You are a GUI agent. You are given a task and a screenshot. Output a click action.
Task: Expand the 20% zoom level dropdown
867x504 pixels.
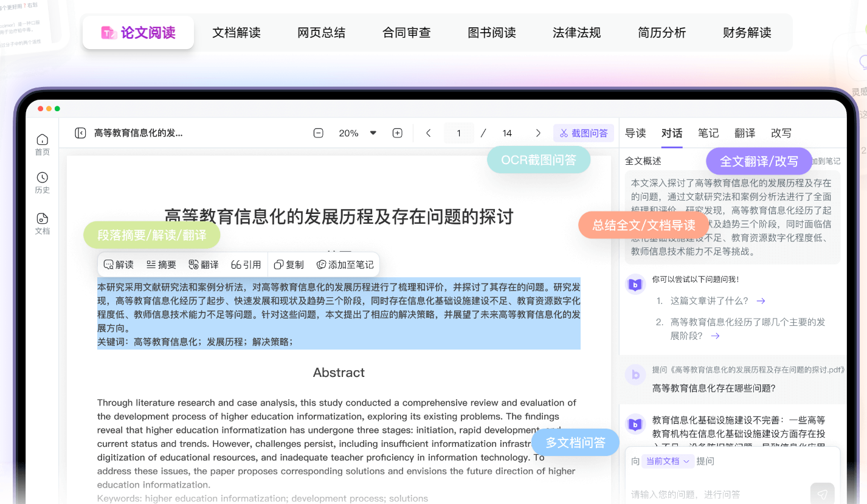click(373, 133)
